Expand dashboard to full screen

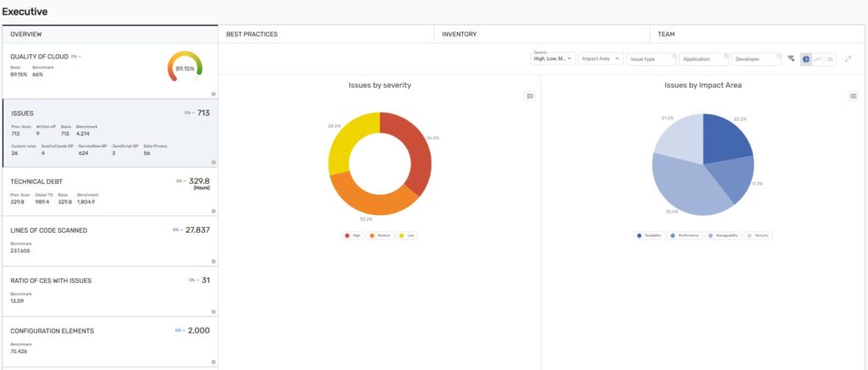[849, 58]
